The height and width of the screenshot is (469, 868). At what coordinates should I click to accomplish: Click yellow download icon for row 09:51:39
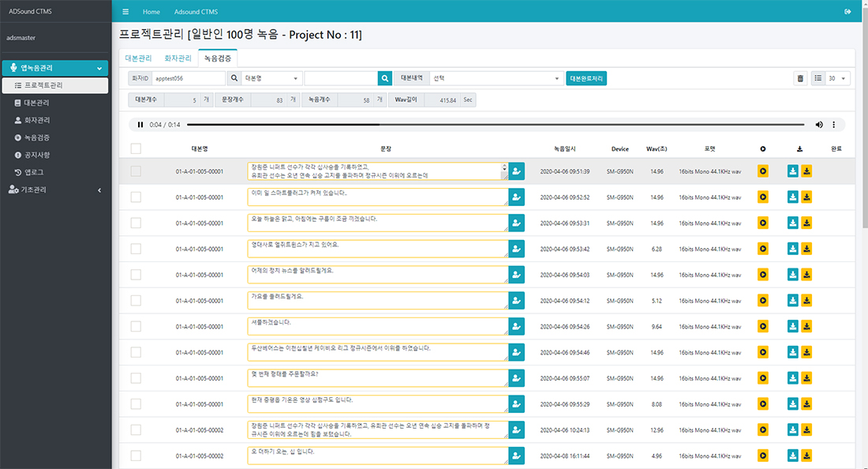tap(806, 171)
